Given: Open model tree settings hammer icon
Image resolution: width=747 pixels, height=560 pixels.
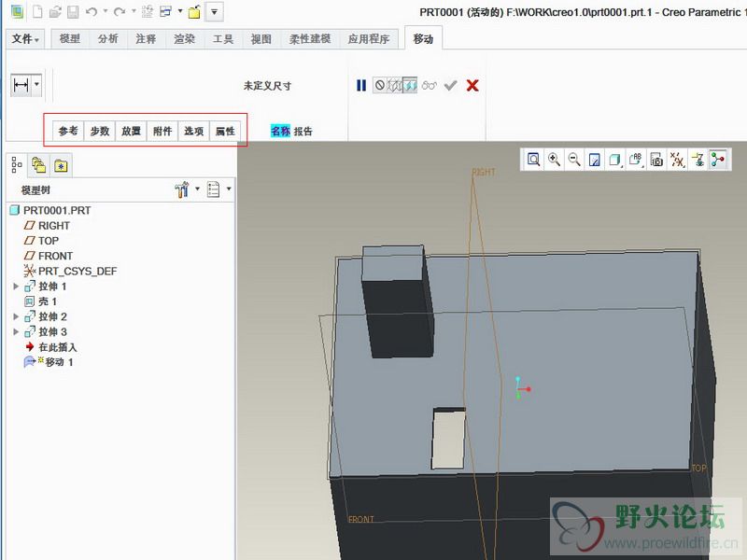Looking at the screenshot, I should coord(182,189).
